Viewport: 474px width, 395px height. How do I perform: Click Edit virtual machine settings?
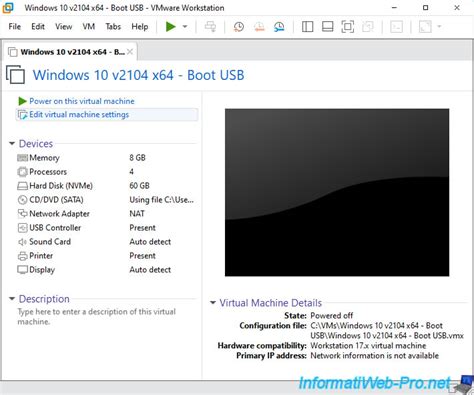coord(79,115)
